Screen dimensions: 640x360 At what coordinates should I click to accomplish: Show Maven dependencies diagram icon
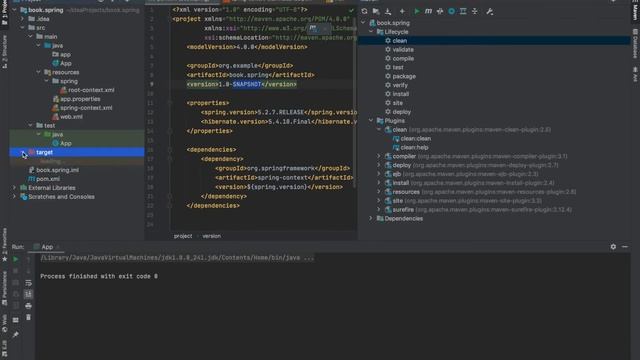pos(463,11)
